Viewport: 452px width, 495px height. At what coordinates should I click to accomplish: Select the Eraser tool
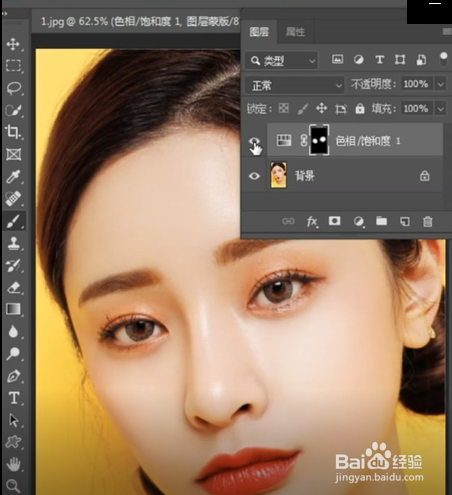[13, 287]
